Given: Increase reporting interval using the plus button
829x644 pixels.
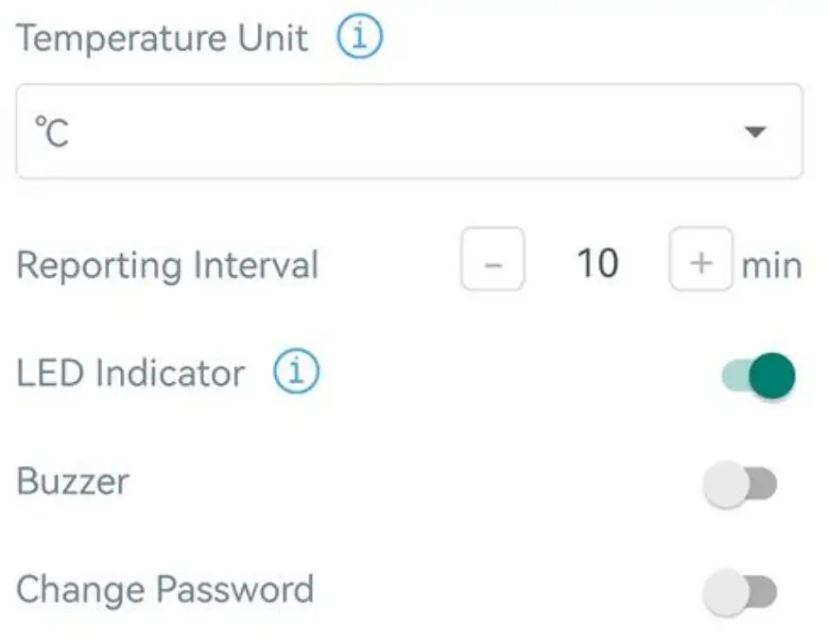Looking at the screenshot, I should click(x=700, y=261).
